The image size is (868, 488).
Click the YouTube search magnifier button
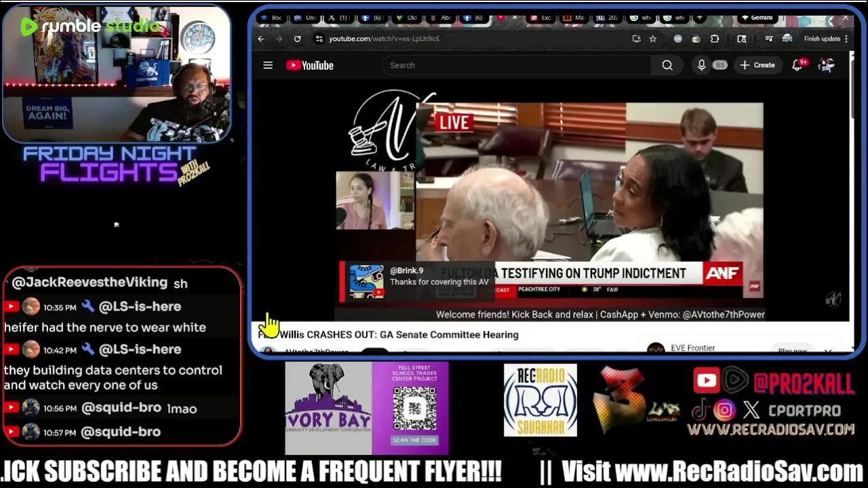click(x=667, y=65)
